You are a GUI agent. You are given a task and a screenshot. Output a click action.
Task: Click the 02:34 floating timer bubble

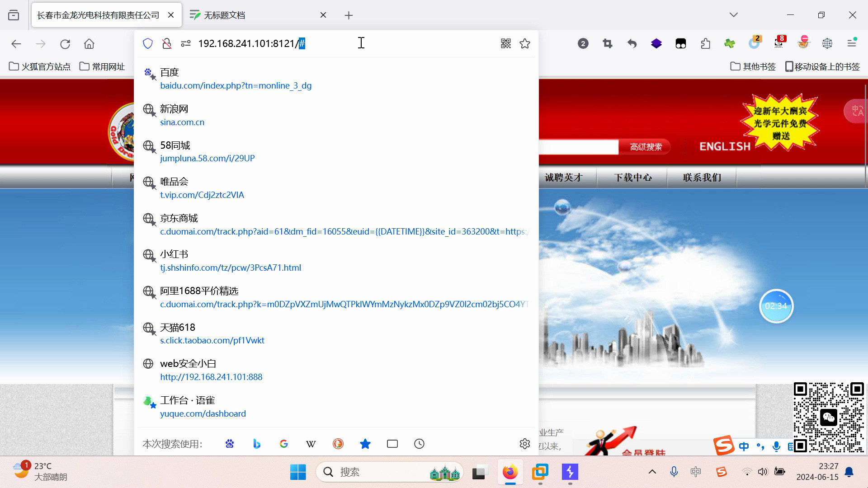(776, 306)
